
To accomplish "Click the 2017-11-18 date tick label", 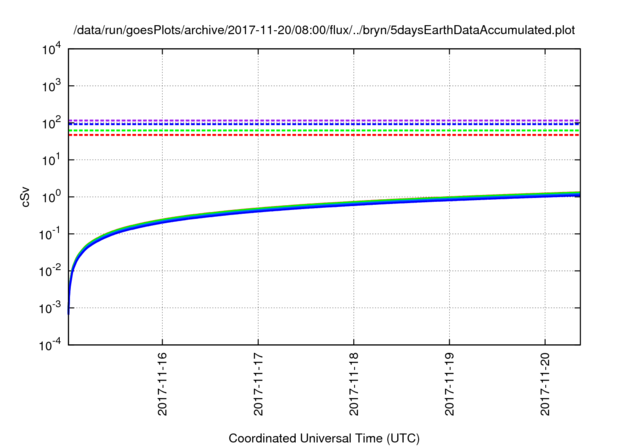I will click(x=354, y=384).
